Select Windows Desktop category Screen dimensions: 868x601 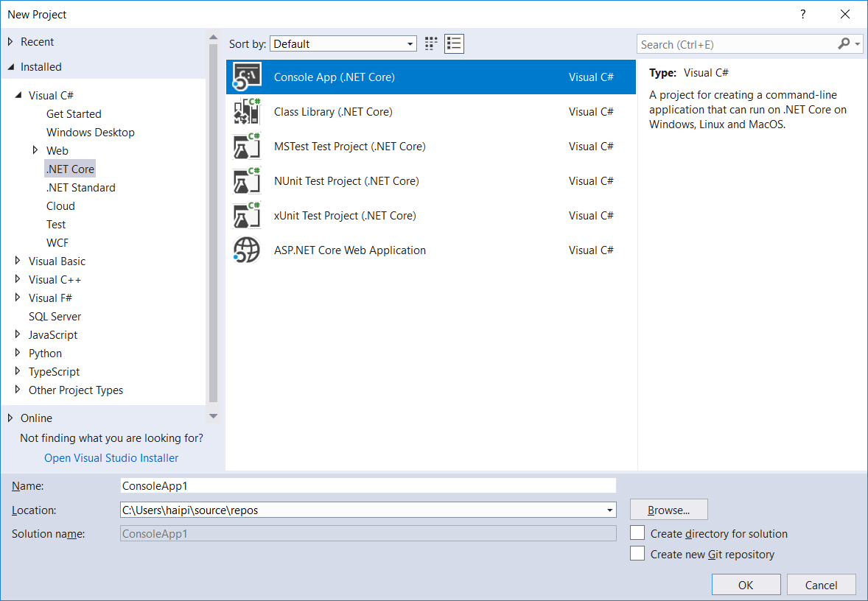(90, 133)
